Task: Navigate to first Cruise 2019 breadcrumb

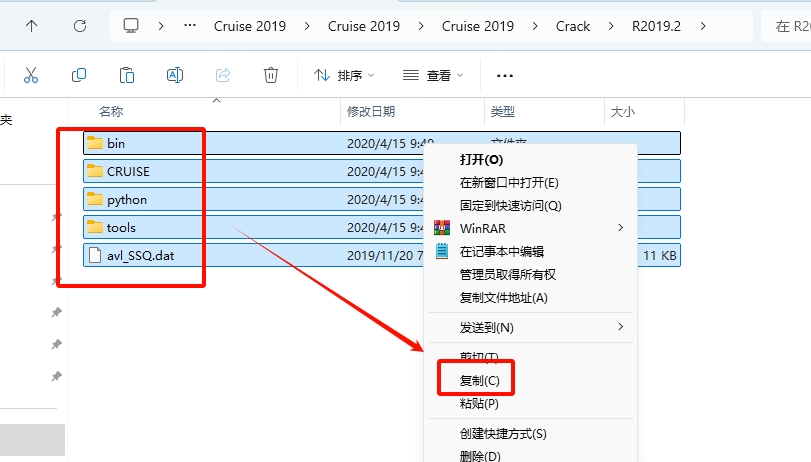Action: coord(250,26)
